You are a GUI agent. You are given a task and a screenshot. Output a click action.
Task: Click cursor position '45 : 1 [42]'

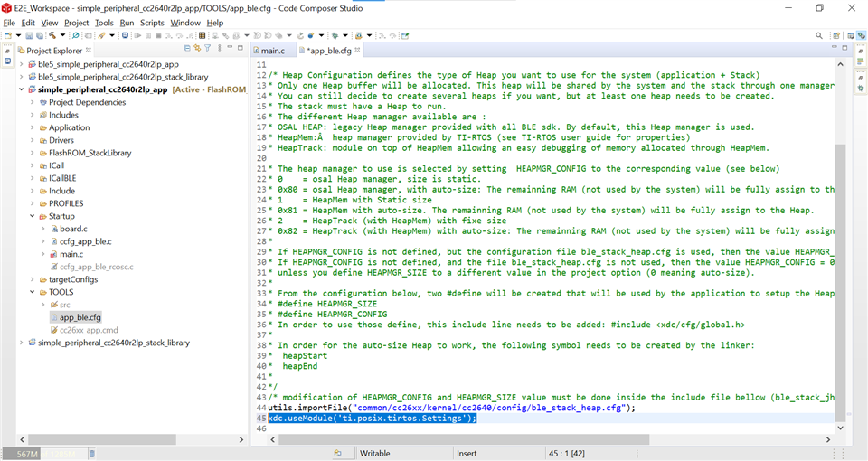tap(567, 454)
